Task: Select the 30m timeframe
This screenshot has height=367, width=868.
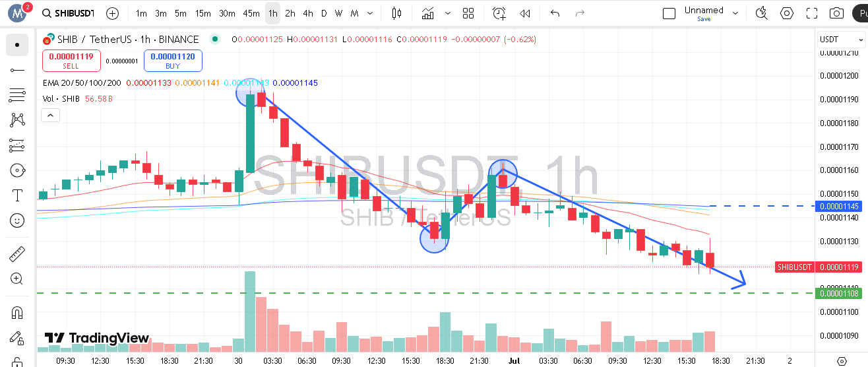Action: pyautogui.click(x=227, y=13)
